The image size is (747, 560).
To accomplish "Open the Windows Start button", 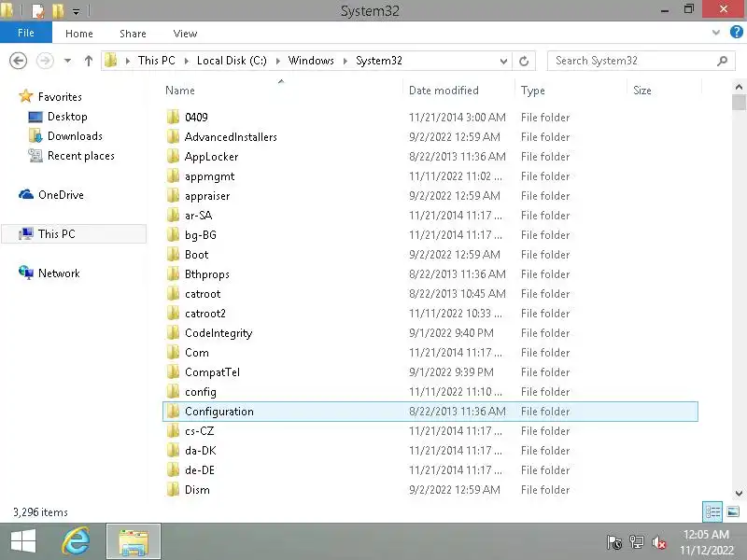I will 22,541.
